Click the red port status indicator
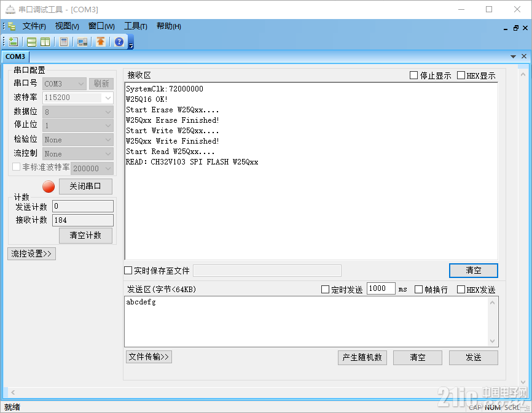This screenshot has width=532, height=413. (49, 187)
